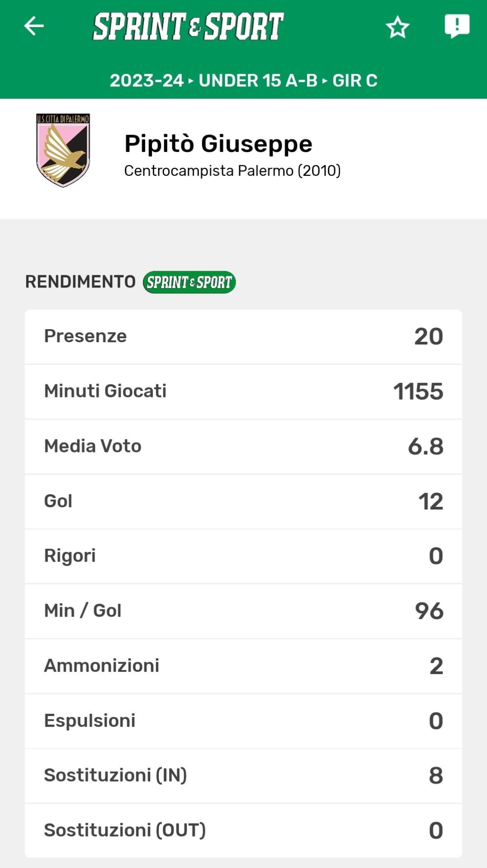This screenshot has height=868, width=487.
Task: Open the Palermo club crest
Action: click(x=63, y=150)
